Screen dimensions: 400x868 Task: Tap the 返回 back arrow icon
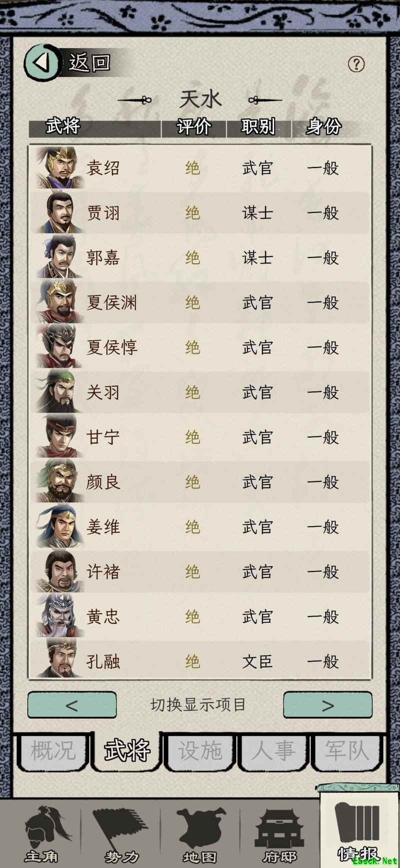(x=42, y=62)
